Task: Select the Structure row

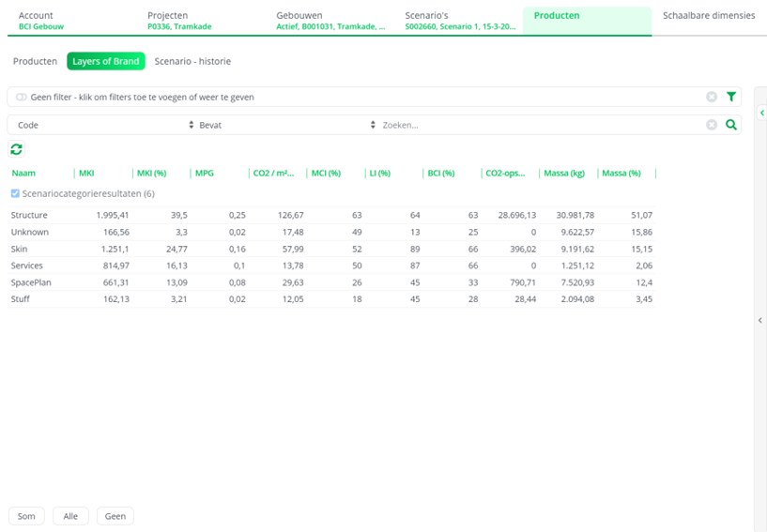Action: 331,215
